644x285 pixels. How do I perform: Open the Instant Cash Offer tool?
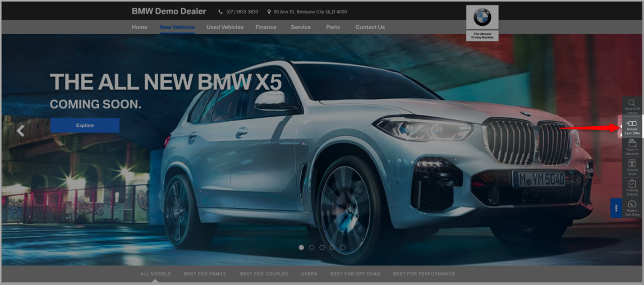(632, 127)
